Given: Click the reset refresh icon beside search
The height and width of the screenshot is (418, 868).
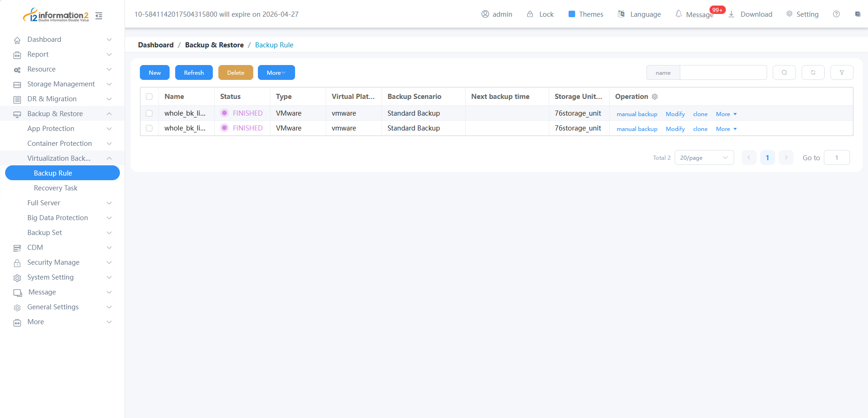Looking at the screenshot, I should [x=813, y=72].
